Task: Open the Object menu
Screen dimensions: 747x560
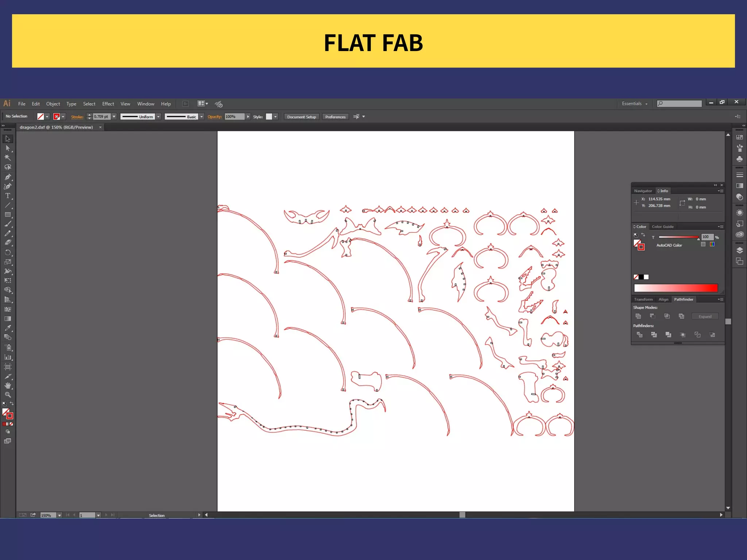Action: click(x=53, y=104)
